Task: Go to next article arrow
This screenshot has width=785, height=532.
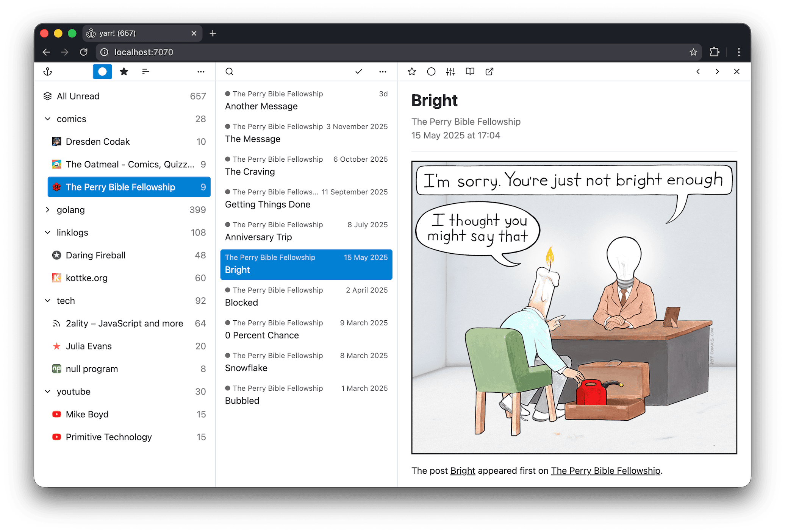Action: pyautogui.click(x=717, y=72)
